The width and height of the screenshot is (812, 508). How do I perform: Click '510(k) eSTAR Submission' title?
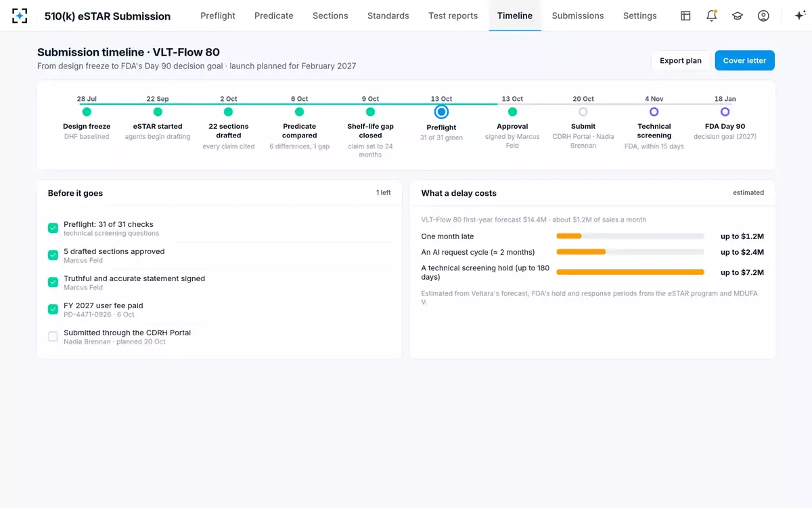[108, 16]
